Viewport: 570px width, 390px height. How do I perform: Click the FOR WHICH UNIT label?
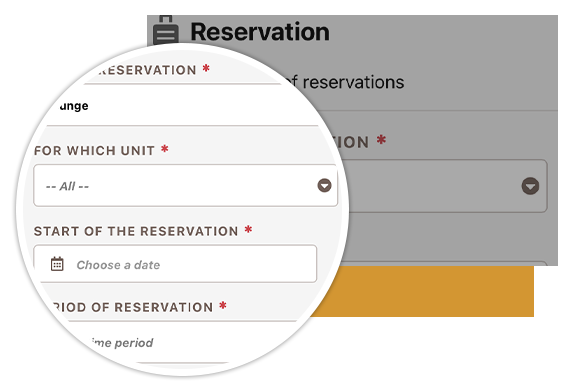coord(94,150)
